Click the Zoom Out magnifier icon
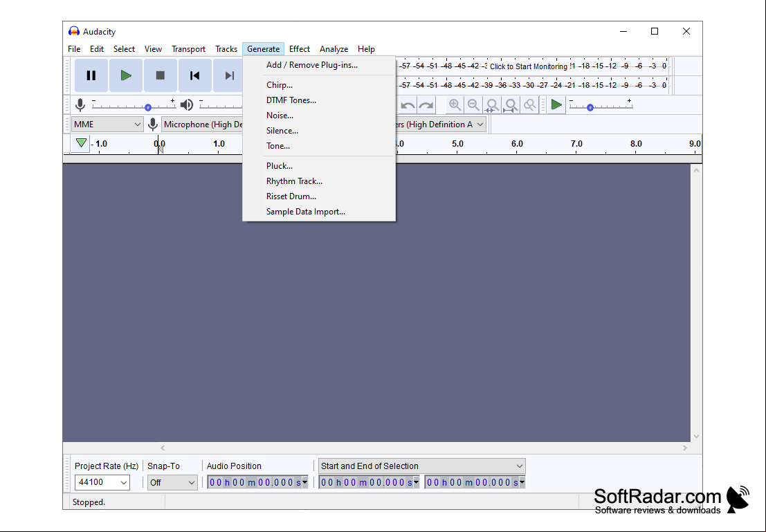Image resolution: width=766 pixels, height=532 pixels. 473,105
